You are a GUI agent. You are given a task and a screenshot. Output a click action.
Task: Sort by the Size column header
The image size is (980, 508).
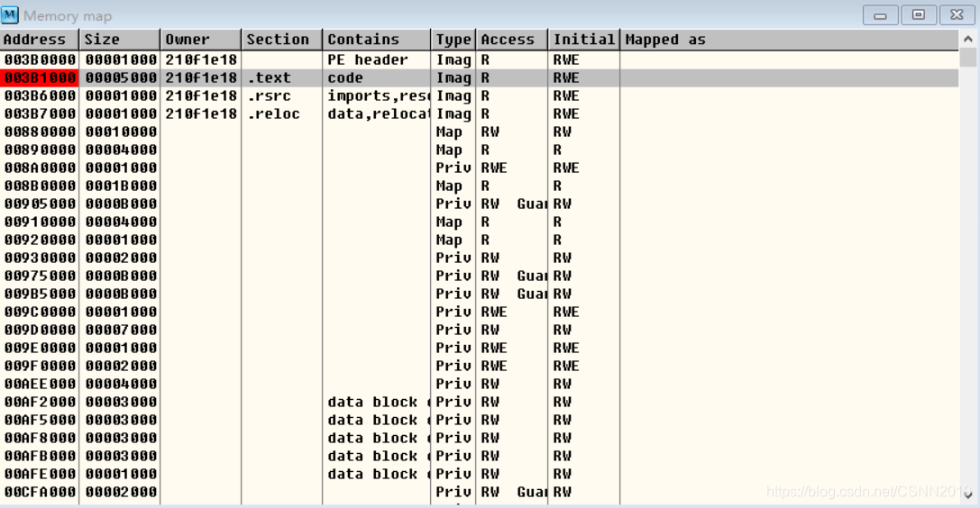[x=119, y=40]
